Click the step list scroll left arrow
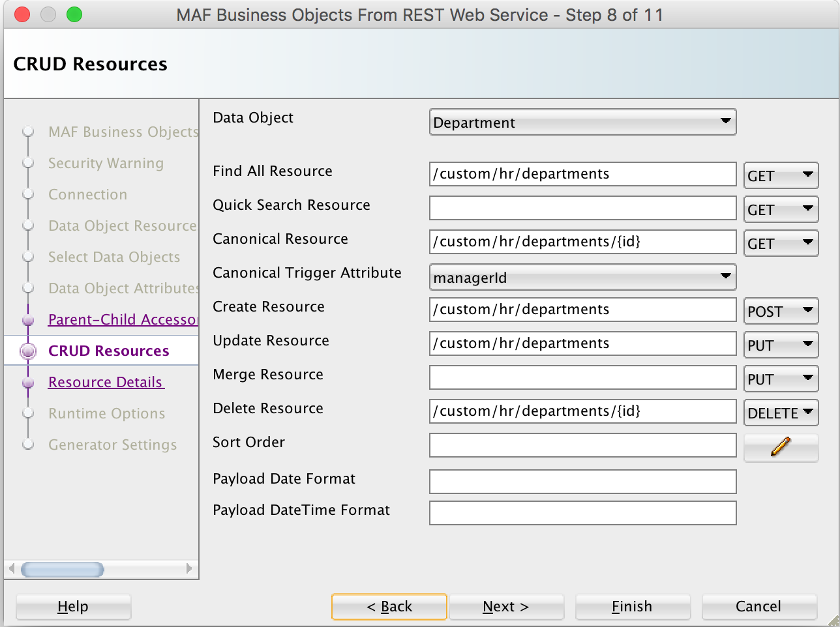 (x=11, y=569)
